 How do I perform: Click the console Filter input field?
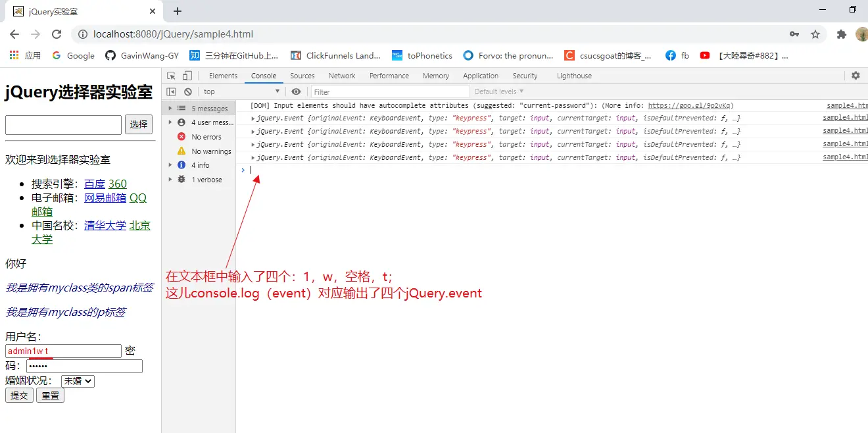click(391, 92)
